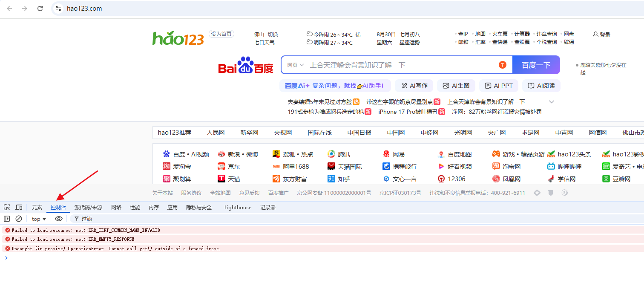This screenshot has height=286, width=644.
Task: Click the AI生图 button
Action: pyautogui.click(x=456, y=86)
